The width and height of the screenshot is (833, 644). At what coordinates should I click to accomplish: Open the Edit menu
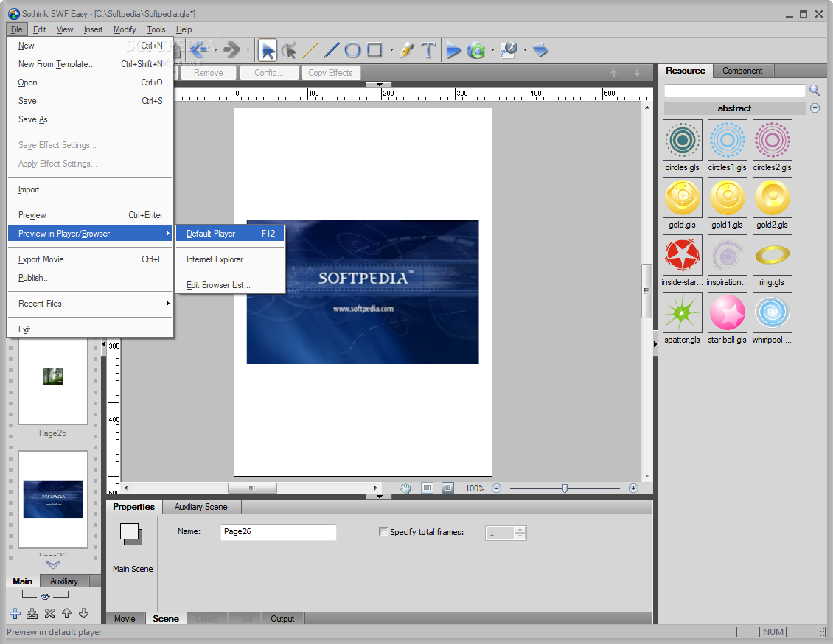[39, 29]
